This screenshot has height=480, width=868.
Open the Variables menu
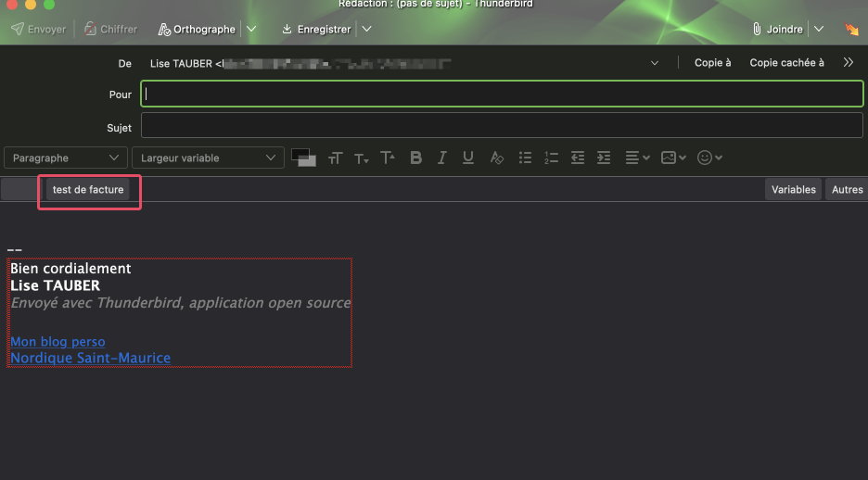[x=793, y=190]
